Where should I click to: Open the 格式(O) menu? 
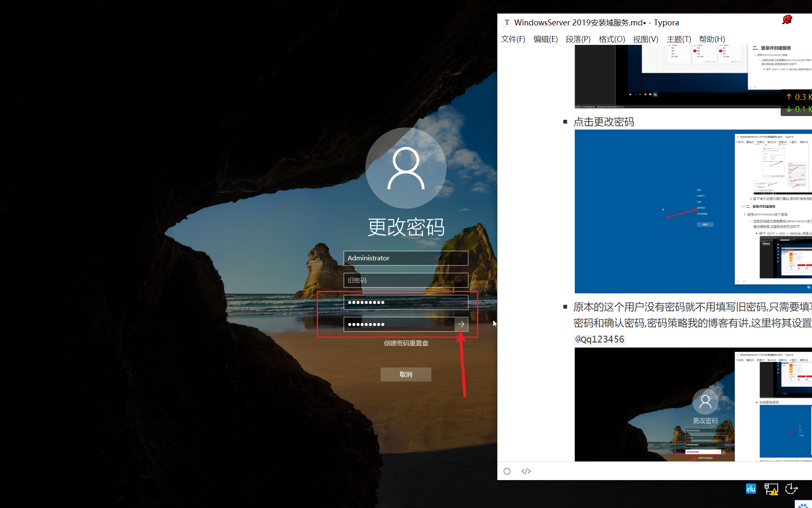pos(612,39)
